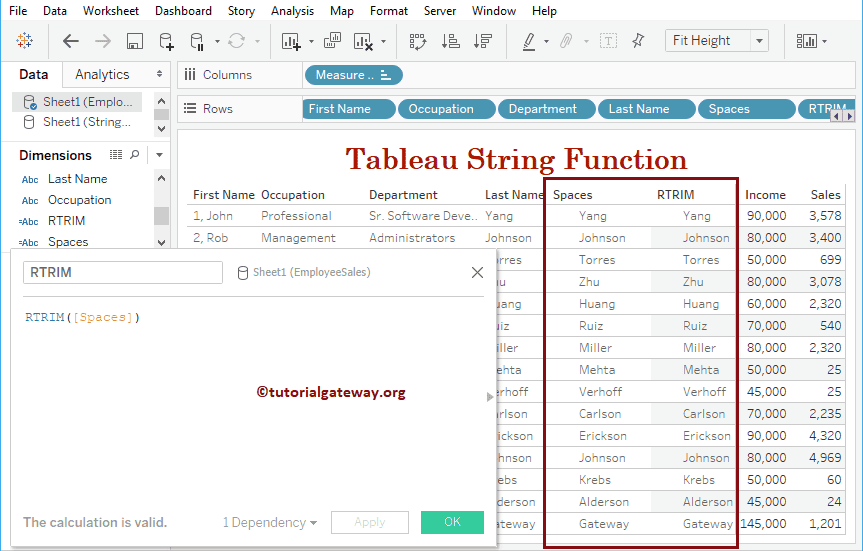Click the Apply button
Viewport: 863px width, 551px height.
tap(370, 522)
